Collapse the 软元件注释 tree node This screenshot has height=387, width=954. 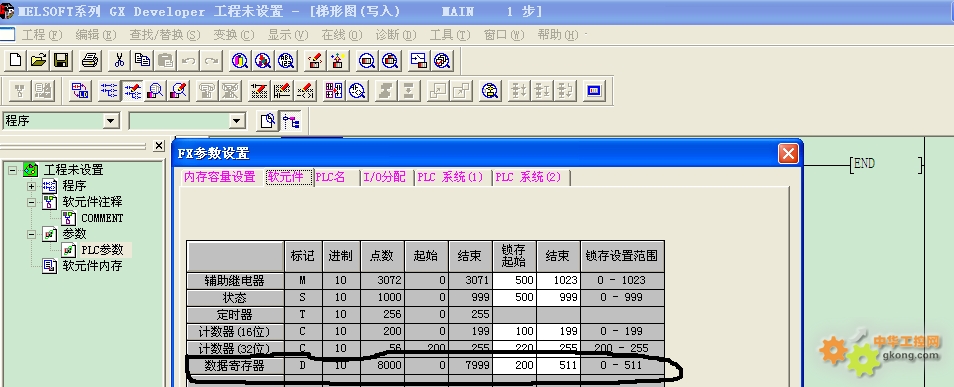tap(31, 202)
